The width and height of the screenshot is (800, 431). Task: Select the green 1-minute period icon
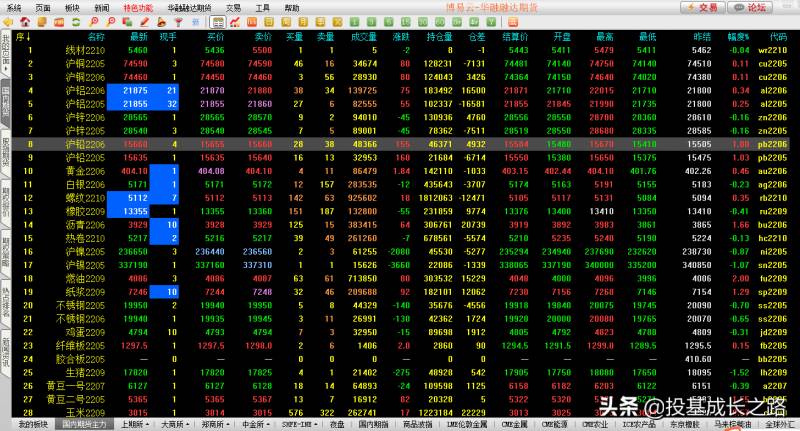click(355, 22)
